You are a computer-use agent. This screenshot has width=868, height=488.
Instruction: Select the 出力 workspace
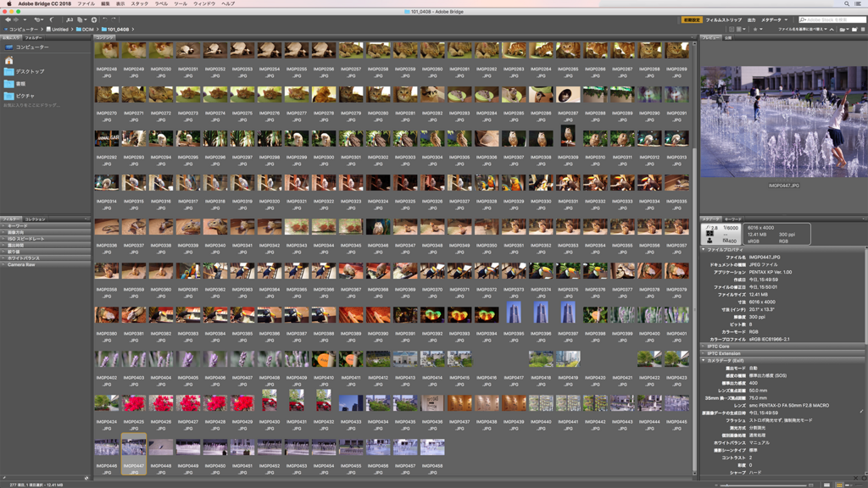coord(751,20)
